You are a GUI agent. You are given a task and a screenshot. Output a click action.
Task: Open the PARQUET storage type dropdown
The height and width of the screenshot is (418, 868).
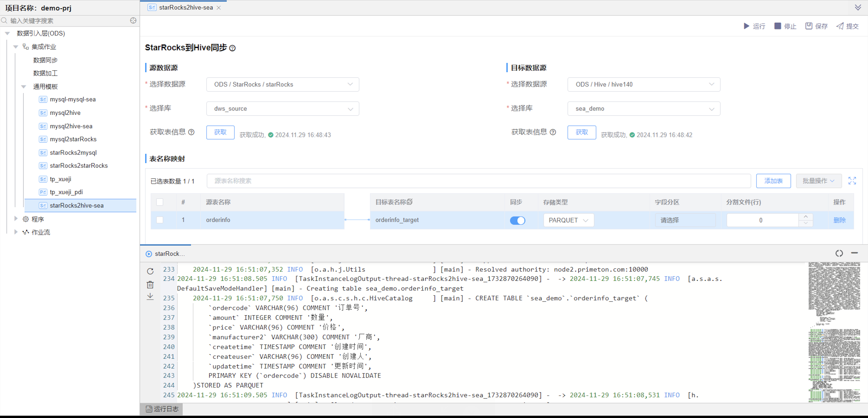click(x=568, y=220)
